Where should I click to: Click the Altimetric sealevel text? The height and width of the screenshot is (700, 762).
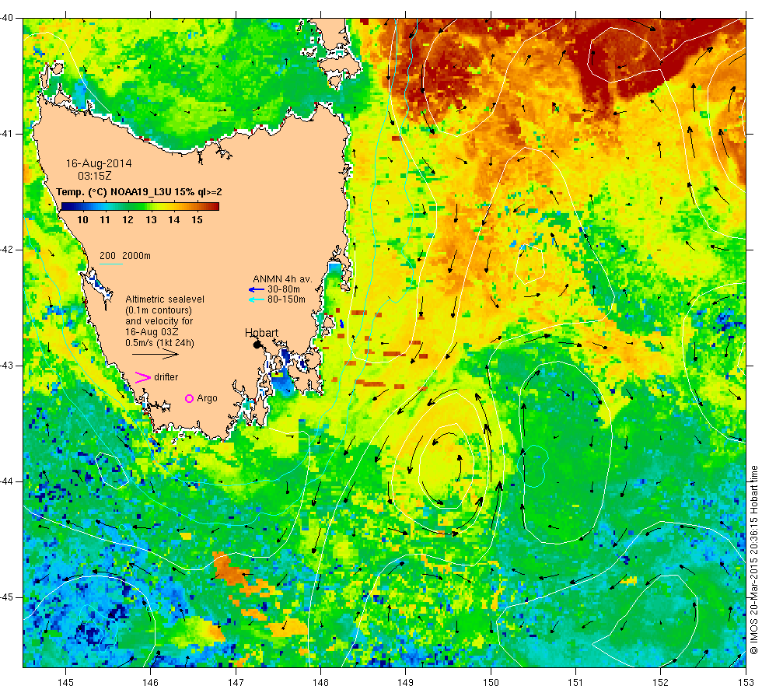click(x=165, y=299)
